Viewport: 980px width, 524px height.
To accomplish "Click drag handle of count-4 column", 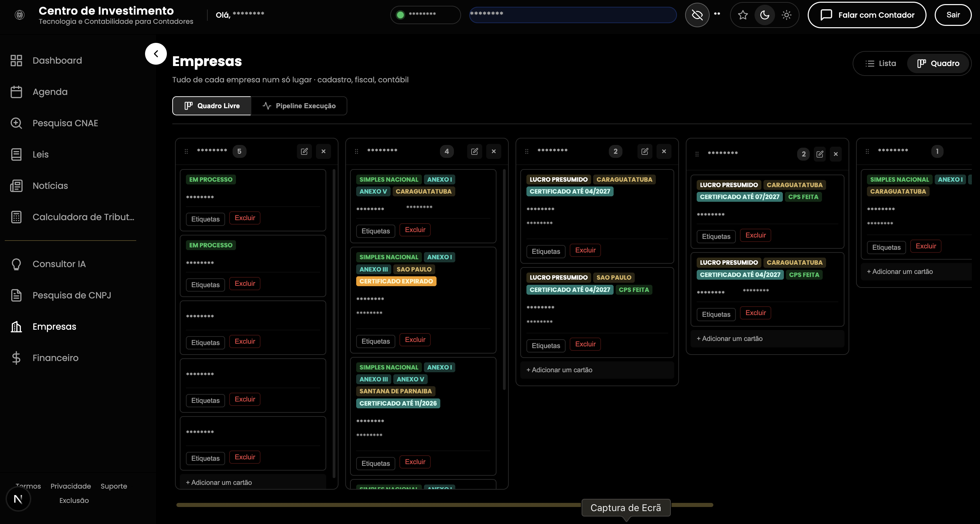I will point(357,151).
